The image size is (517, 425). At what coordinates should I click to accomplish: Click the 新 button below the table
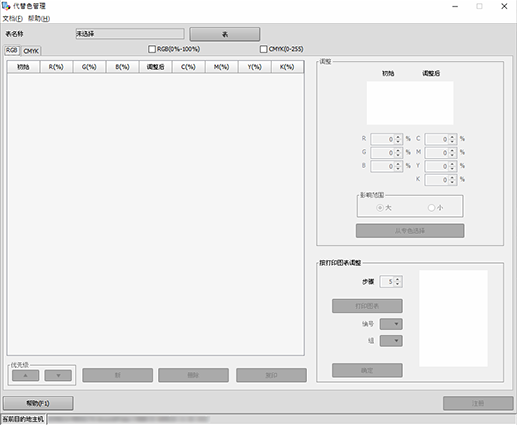[x=117, y=375]
